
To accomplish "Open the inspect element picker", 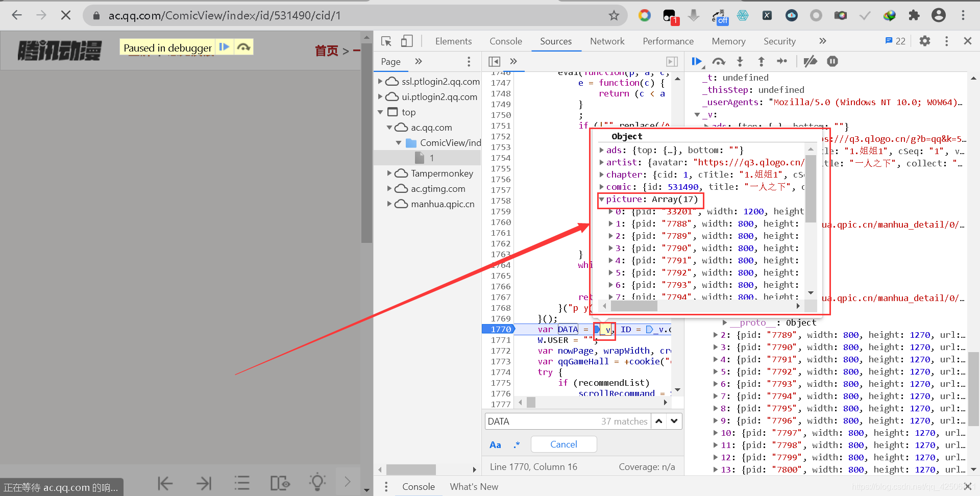I will coord(386,41).
